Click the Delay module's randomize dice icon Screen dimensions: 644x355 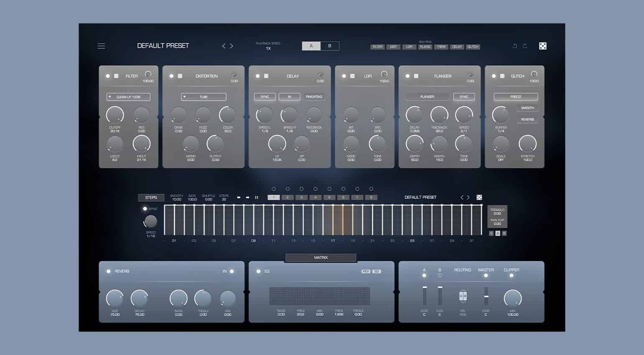[x=265, y=76]
